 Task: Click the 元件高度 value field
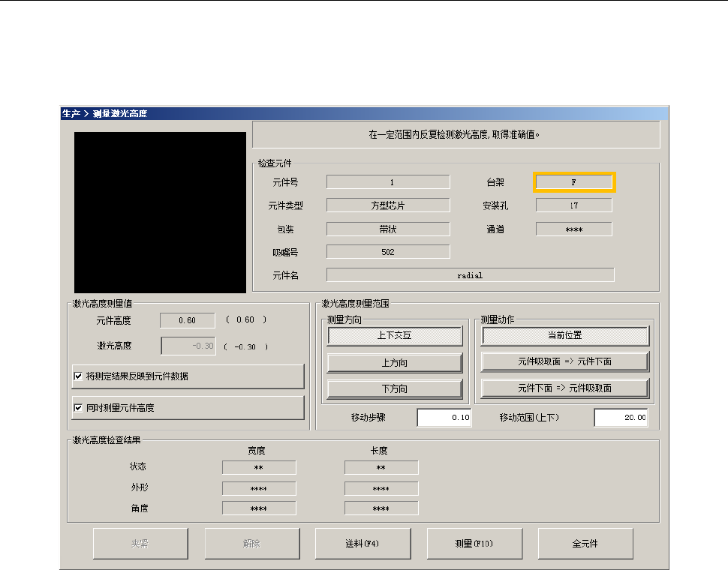click(188, 320)
